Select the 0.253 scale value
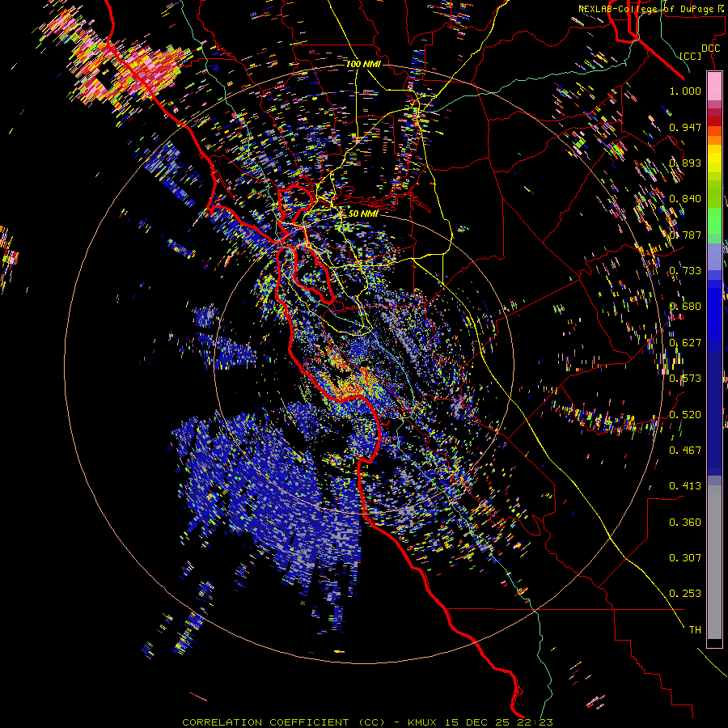 [x=685, y=594]
